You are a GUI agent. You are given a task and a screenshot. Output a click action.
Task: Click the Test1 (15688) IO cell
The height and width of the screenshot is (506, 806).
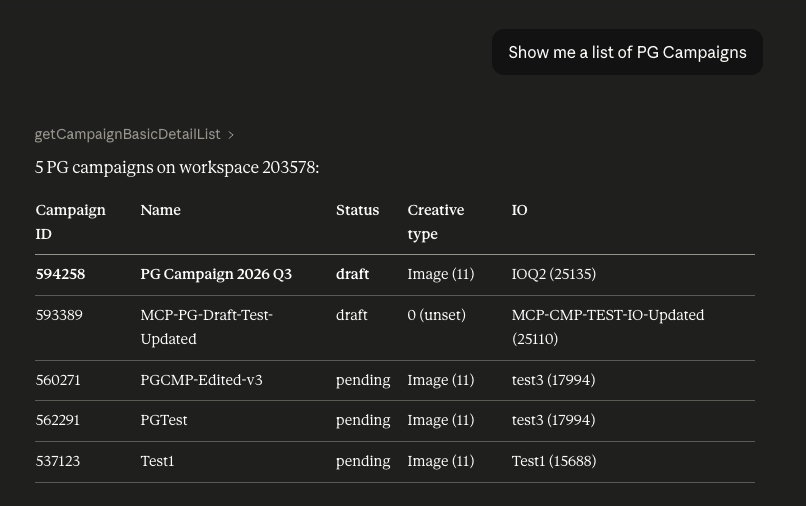pyautogui.click(x=554, y=461)
